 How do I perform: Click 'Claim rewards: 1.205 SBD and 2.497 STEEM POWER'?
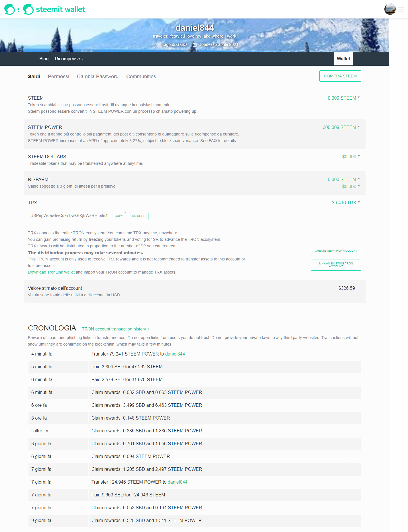pos(147,469)
